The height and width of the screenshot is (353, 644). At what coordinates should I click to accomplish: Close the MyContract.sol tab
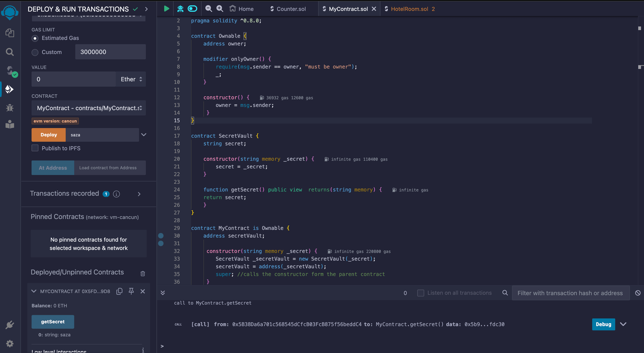coord(374,9)
